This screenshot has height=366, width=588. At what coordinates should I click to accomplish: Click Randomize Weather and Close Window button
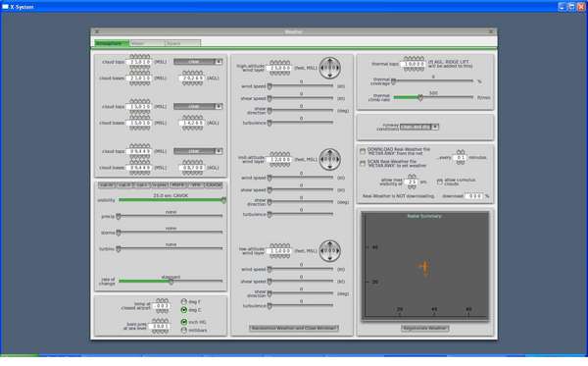[294, 328]
